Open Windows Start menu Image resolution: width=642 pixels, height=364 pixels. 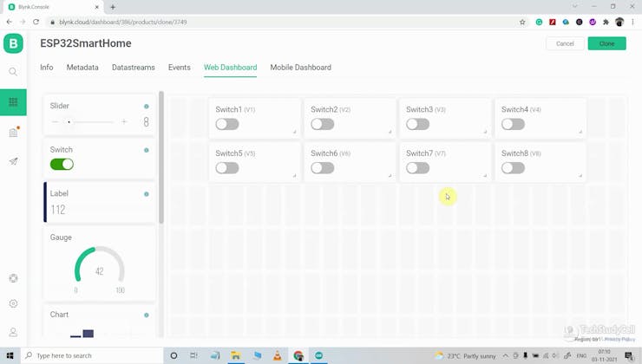(x=10, y=355)
